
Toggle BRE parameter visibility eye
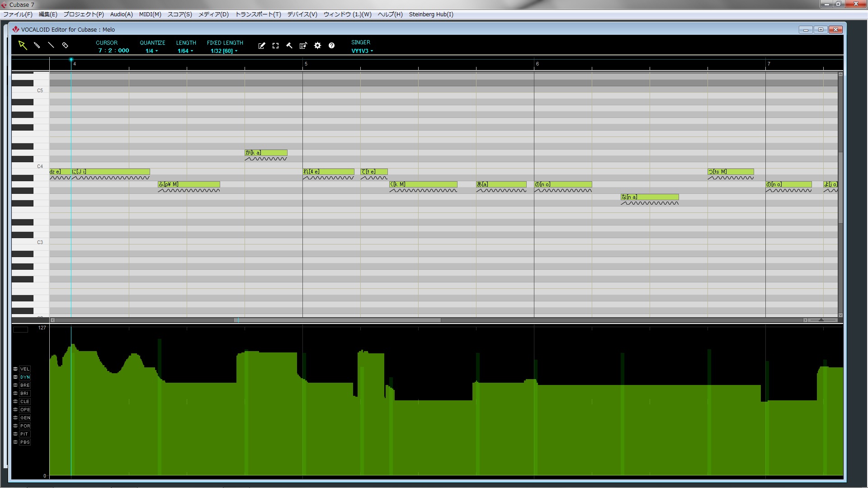click(x=15, y=385)
